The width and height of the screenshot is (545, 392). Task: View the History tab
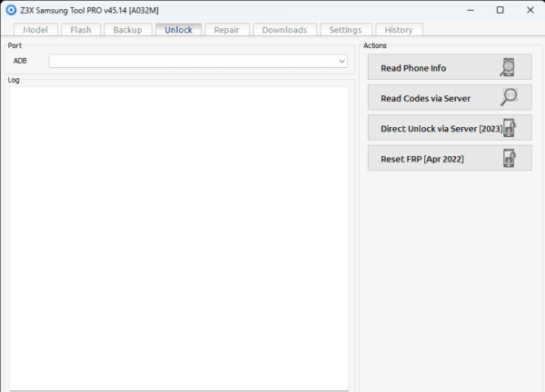399,30
